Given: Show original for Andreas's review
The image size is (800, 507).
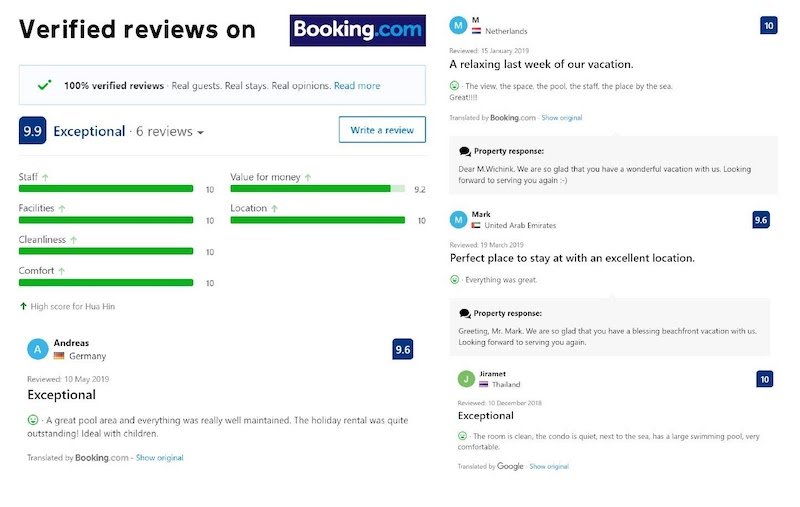Looking at the screenshot, I should point(159,458).
